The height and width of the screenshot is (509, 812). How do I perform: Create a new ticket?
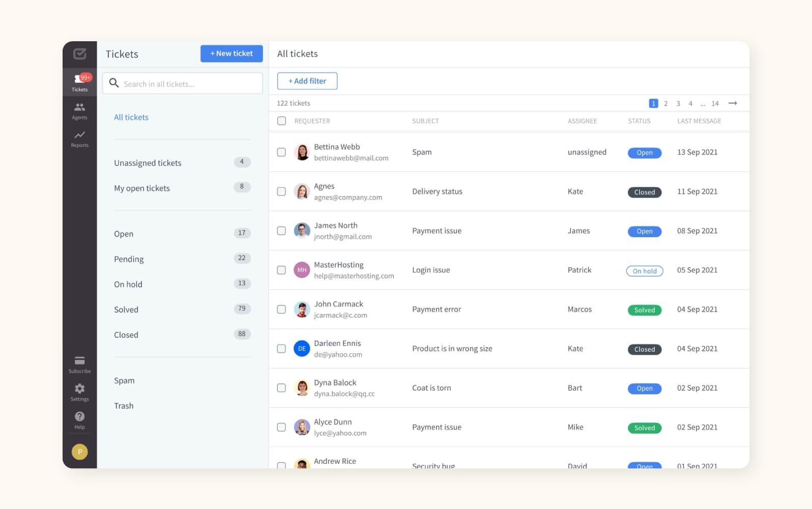coord(231,53)
